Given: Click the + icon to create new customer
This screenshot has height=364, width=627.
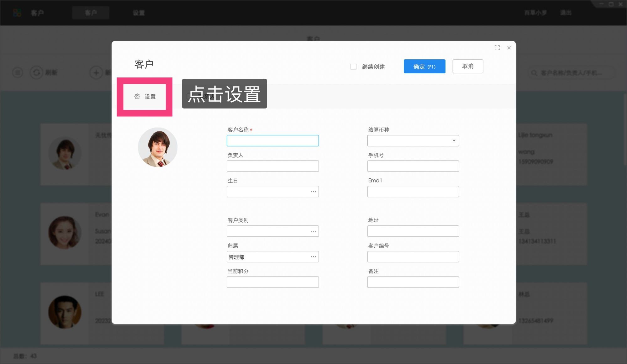Looking at the screenshot, I should click(x=96, y=72).
